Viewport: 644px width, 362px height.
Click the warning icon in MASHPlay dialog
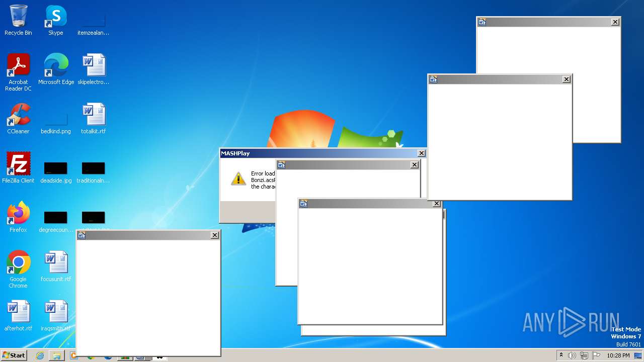[x=238, y=179]
